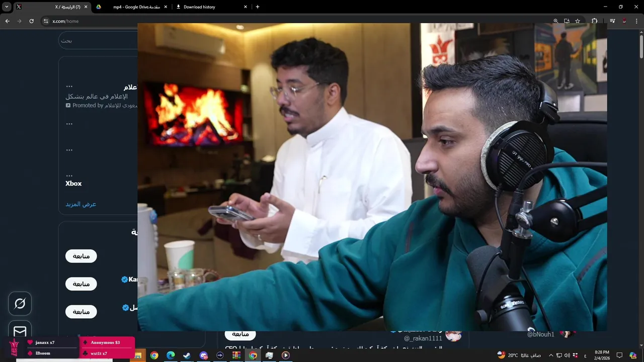Open the tab search dropdown arrow
The image size is (644, 362).
[7, 7]
